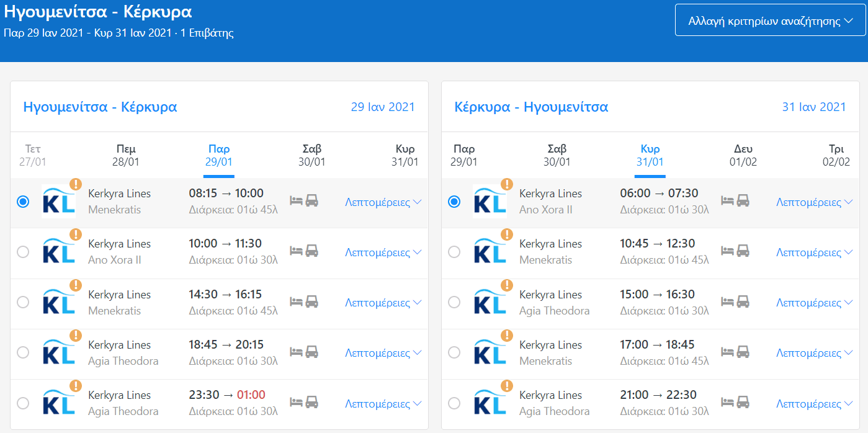Click the Ηγουμενίτσα - Κέρκυρα panel heading
868x433 pixels.
coord(100,107)
